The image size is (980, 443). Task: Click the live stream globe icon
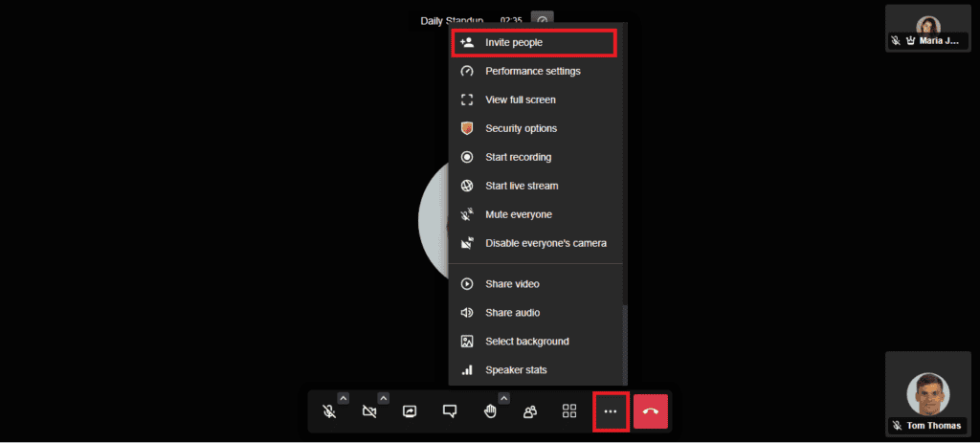[467, 187]
